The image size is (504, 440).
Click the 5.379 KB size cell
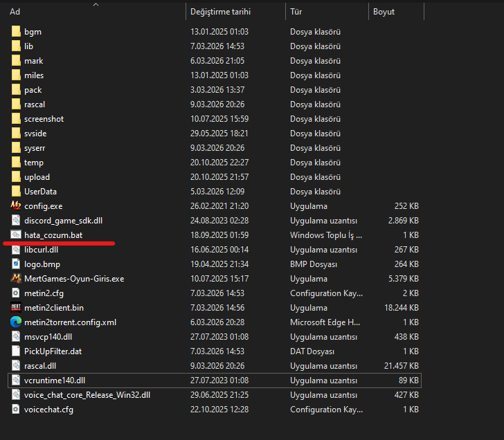coord(404,278)
